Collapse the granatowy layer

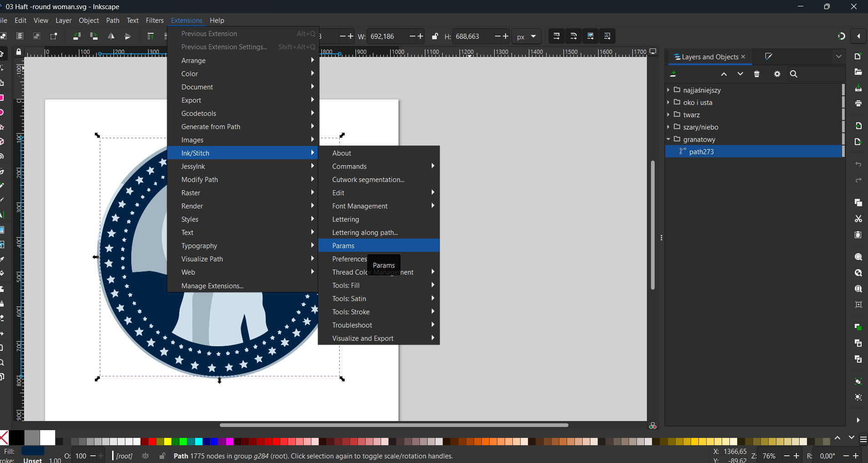668,139
